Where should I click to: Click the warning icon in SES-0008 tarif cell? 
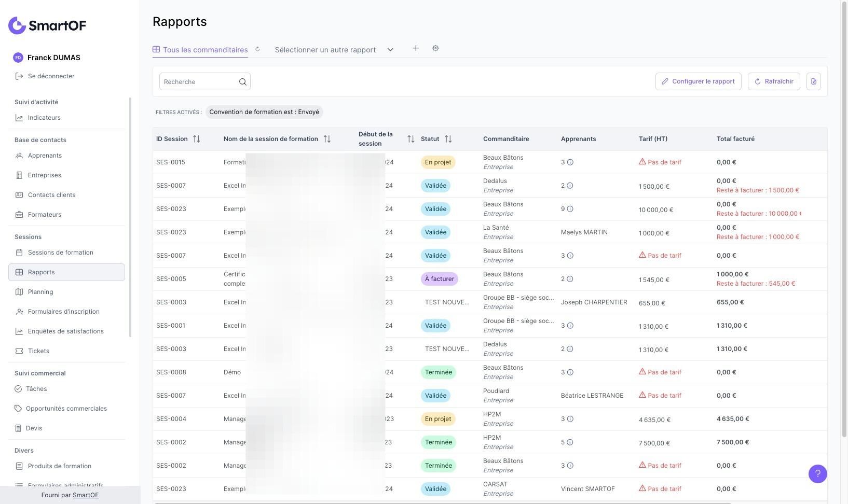[642, 372]
